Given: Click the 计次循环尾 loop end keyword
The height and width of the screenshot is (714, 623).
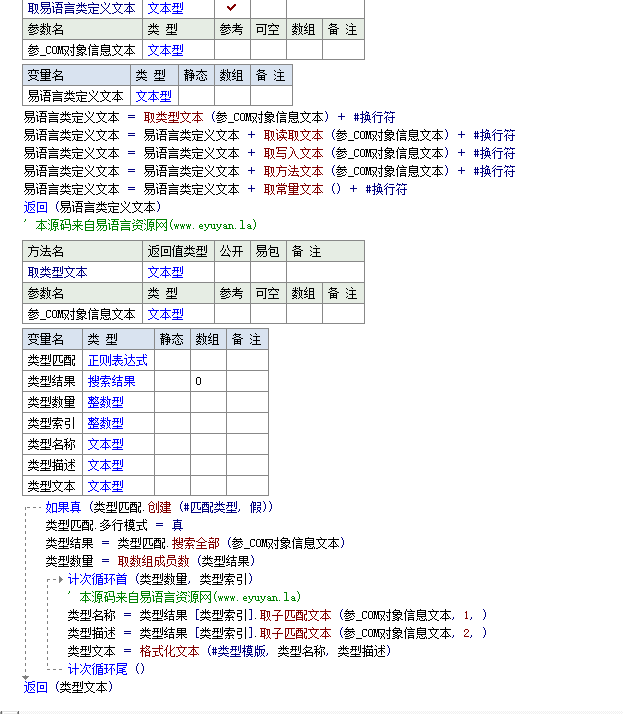Looking at the screenshot, I should (97, 669).
